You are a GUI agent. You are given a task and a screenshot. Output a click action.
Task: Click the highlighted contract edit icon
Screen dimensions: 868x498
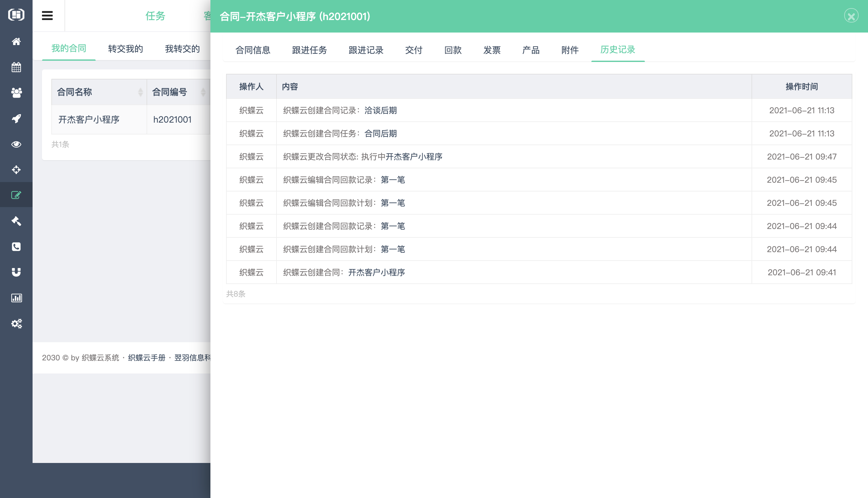(16, 195)
